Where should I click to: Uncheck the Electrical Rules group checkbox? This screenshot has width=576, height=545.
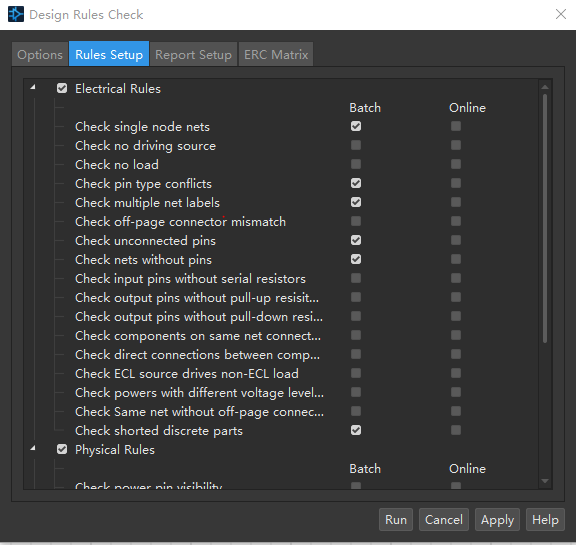tap(62, 88)
